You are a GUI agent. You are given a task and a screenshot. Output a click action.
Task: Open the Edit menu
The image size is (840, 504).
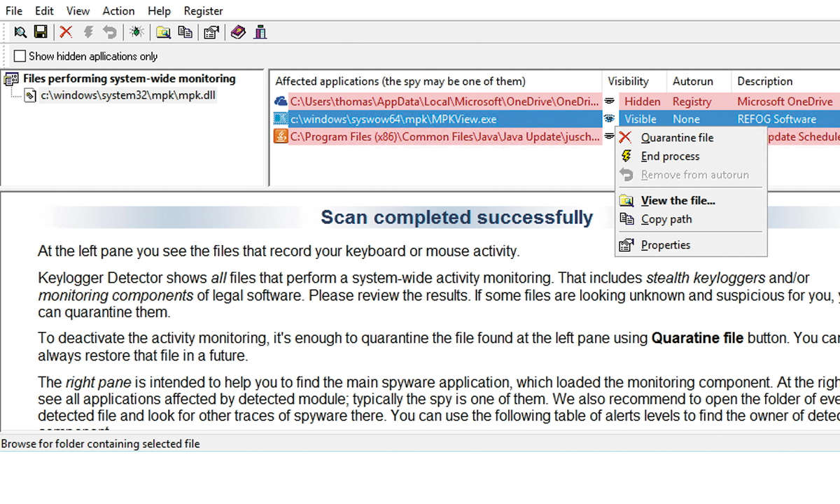point(44,10)
